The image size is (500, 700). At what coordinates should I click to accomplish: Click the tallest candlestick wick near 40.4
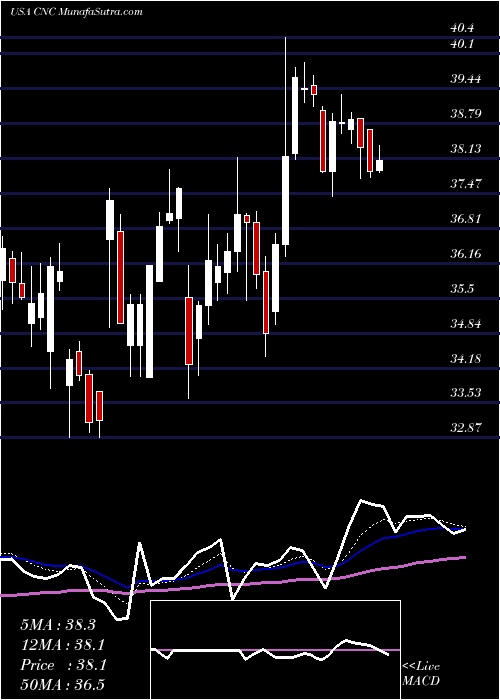[285, 147]
